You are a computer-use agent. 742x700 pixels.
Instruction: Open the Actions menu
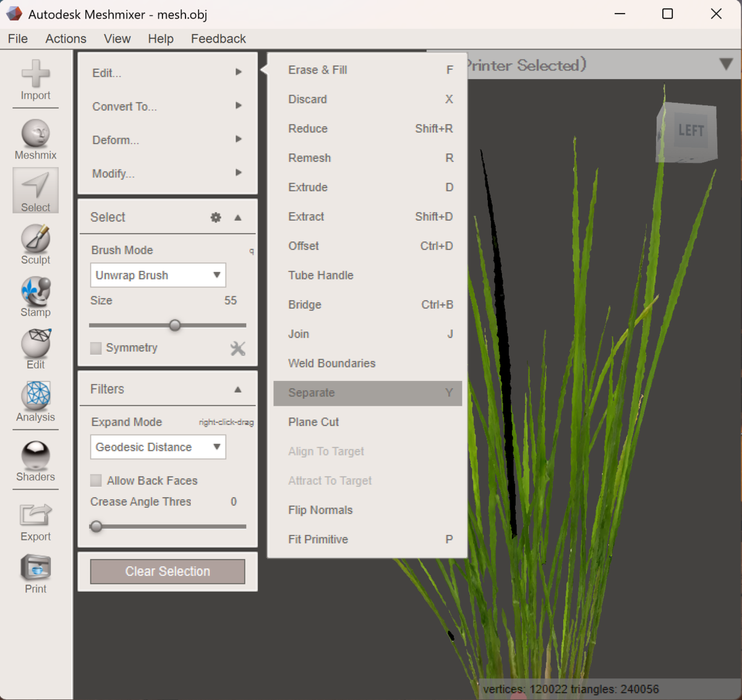click(x=66, y=38)
